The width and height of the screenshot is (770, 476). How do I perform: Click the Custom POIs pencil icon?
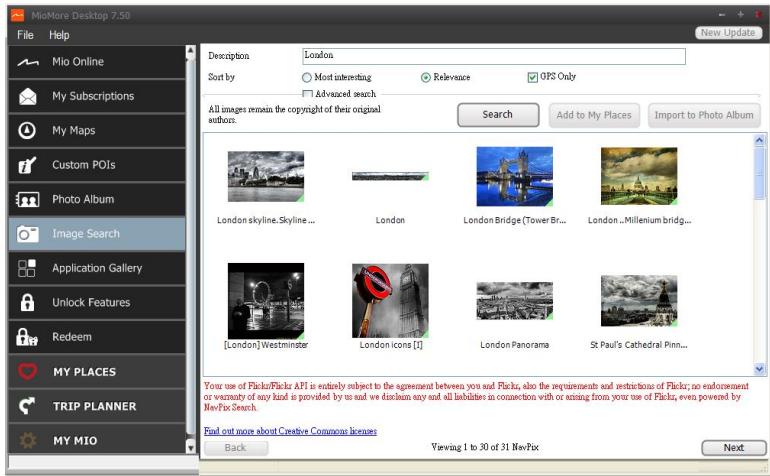coord(27,165)
